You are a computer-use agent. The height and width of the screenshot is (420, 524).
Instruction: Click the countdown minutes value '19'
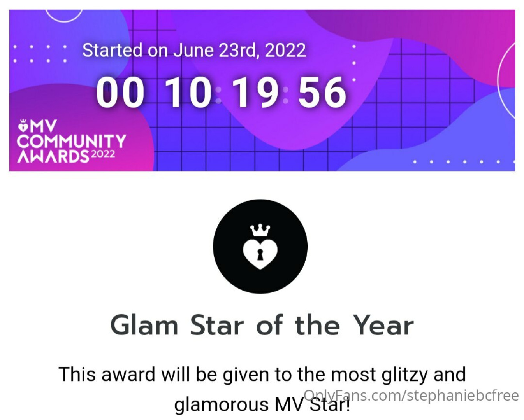coord(255,93)
